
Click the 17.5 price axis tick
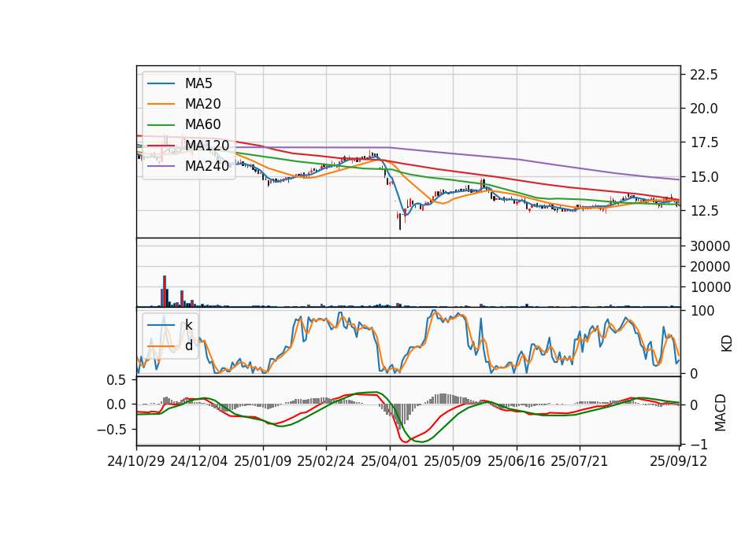coord(704,143)
